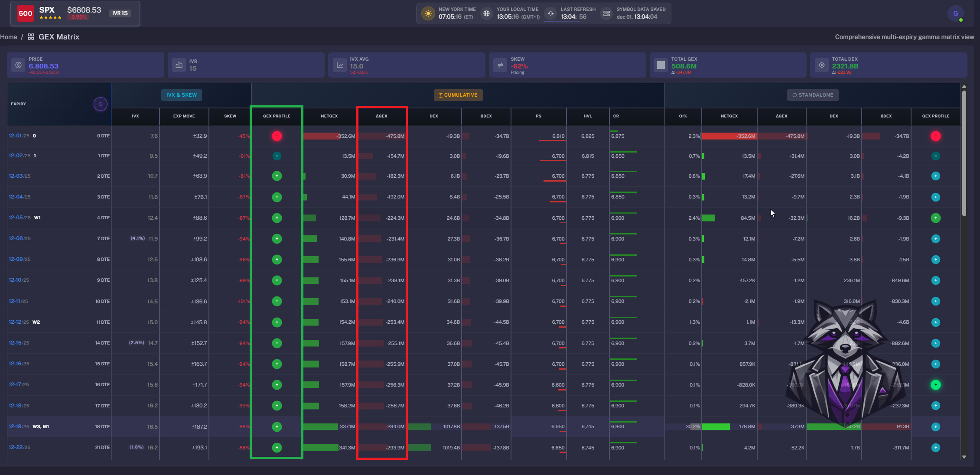The image size is (980, 475).
Task: Click the Last Refresh circular arrows icon
Action: pyautogui.click(x=550, y=13)
